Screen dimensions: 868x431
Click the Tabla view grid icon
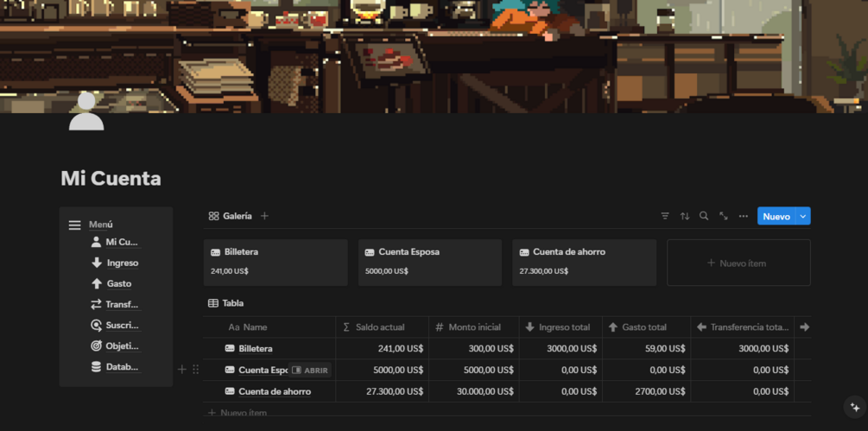tap(213, 303)
